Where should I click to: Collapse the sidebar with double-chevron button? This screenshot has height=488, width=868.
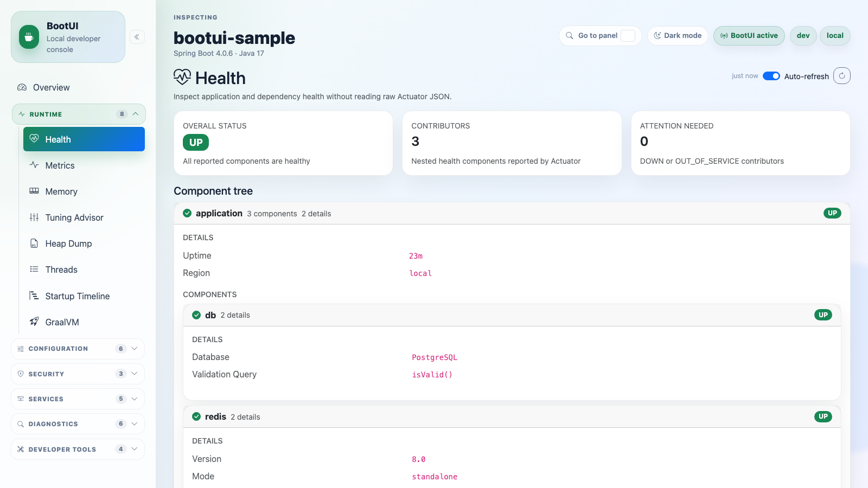pos(137,37)
